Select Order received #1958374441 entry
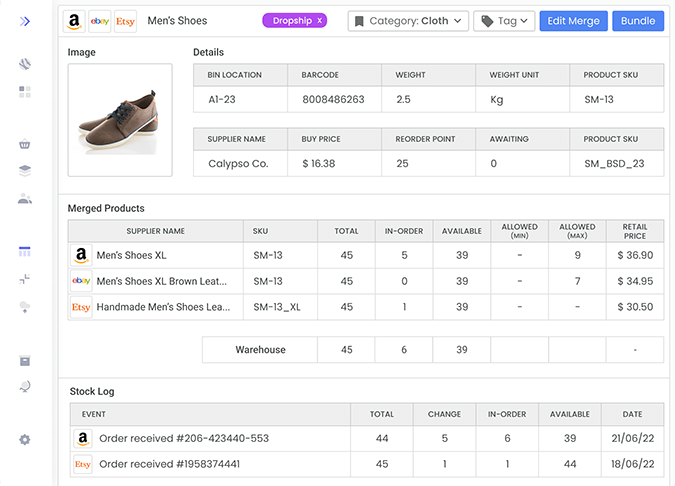Viewport: 675px width, 486px height. (170, 464)
